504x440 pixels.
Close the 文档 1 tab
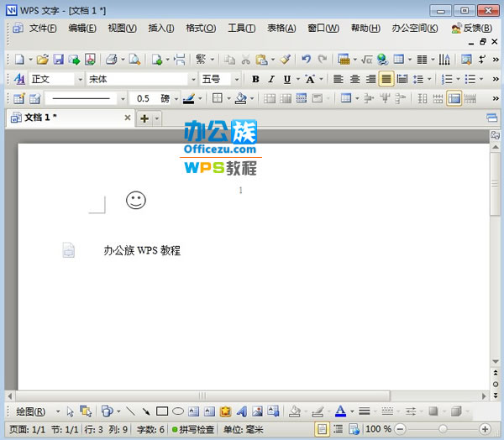[x=128, y=118]
